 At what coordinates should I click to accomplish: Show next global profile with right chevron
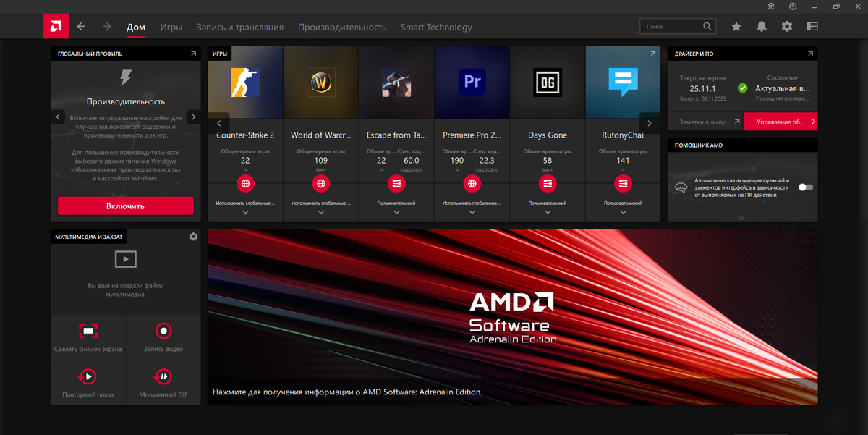[193, 117]
